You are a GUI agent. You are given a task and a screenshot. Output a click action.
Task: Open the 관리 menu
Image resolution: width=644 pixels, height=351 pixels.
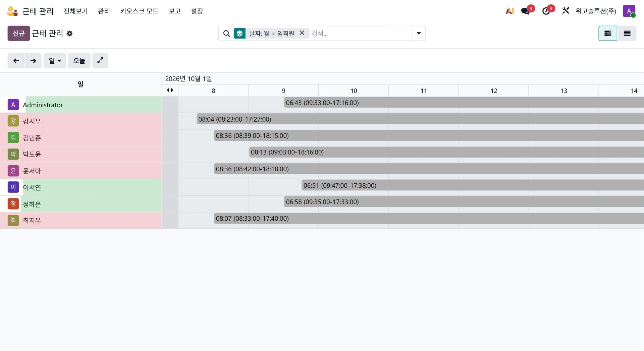click(x=104, y=11)
